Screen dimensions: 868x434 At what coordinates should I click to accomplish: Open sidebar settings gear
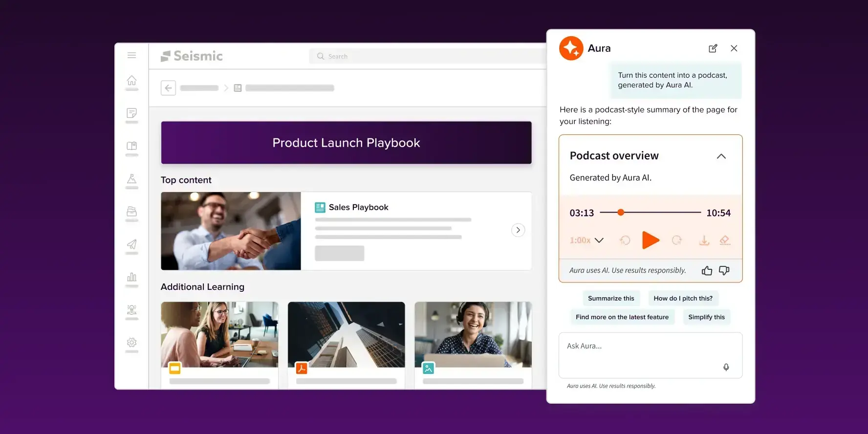[x=131, y=343]
